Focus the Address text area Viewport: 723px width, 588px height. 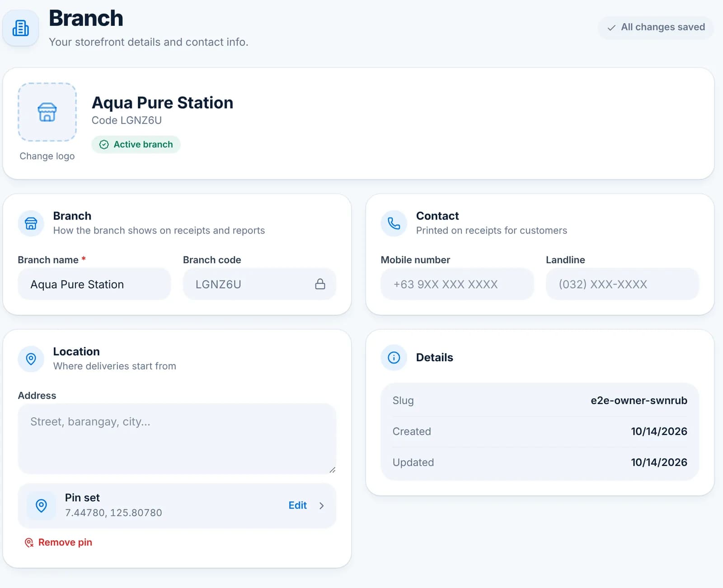pyautogui.click(x=177, y=439)
